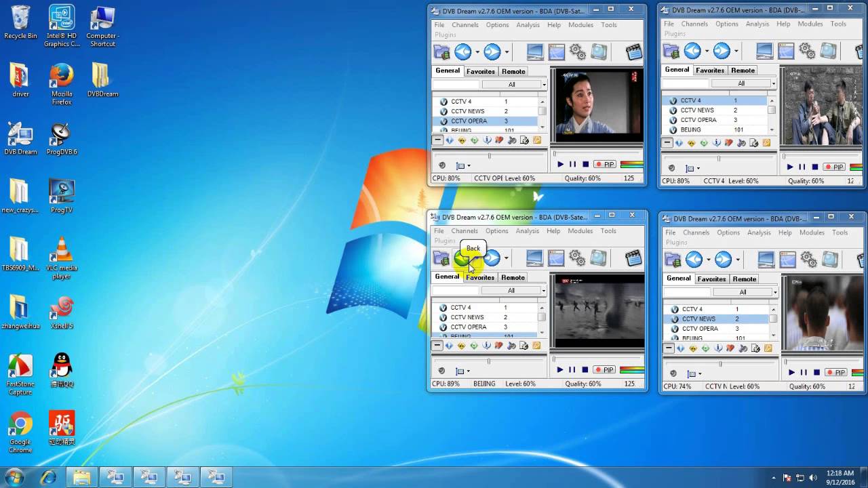Image resolution: width=868 pixels, height=488 pixels.
Task: Click Back arrow in CCTV NEWS window
Action: 694,259
